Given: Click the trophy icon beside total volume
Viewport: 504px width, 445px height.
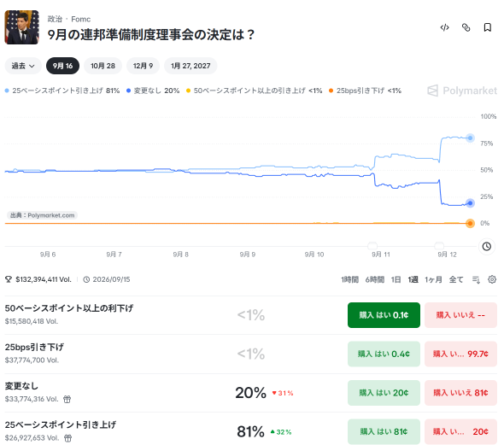Looking at the screenshot, I should 9,279.
